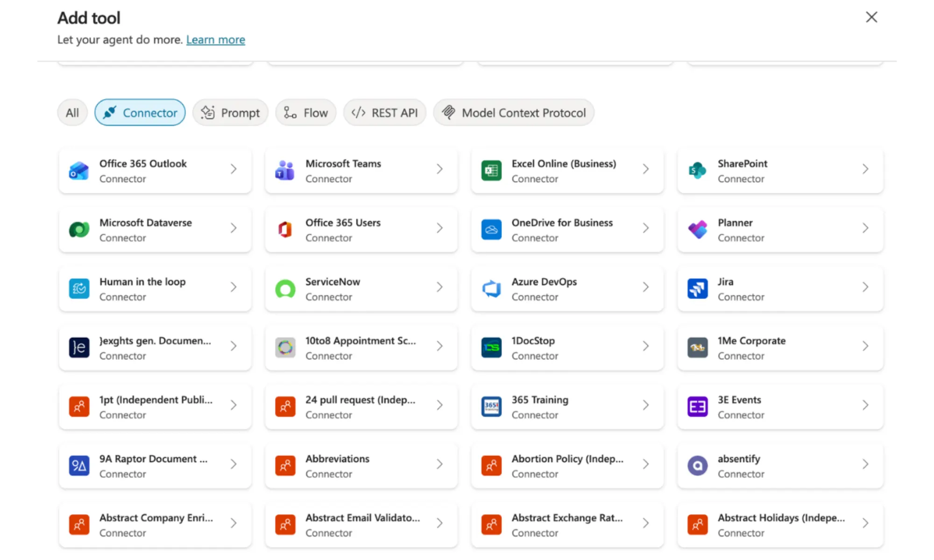Click the absentify icon
The height and width of the screenshot is (560, 934).
tap(697, 466)
